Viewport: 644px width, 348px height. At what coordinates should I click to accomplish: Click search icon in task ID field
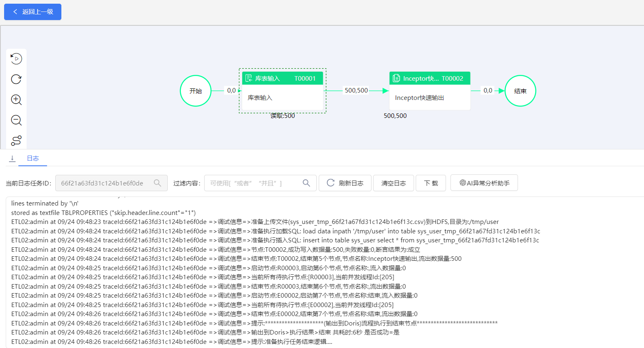[158, 183]
